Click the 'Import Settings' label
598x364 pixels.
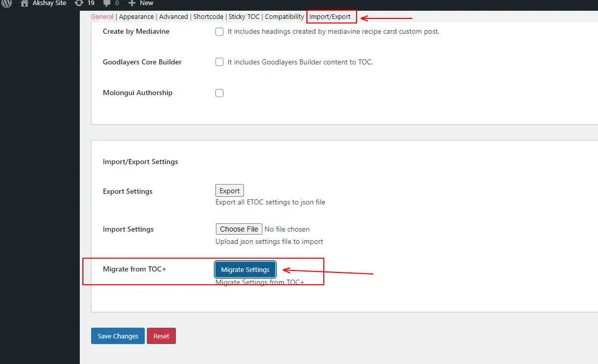tap(128, 229)
